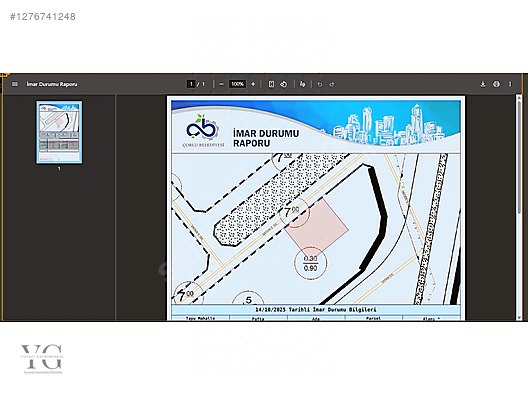This screenshot has width=528, height=396.
Task: Open the annotation draw tool
Action: tap(303, 84)
